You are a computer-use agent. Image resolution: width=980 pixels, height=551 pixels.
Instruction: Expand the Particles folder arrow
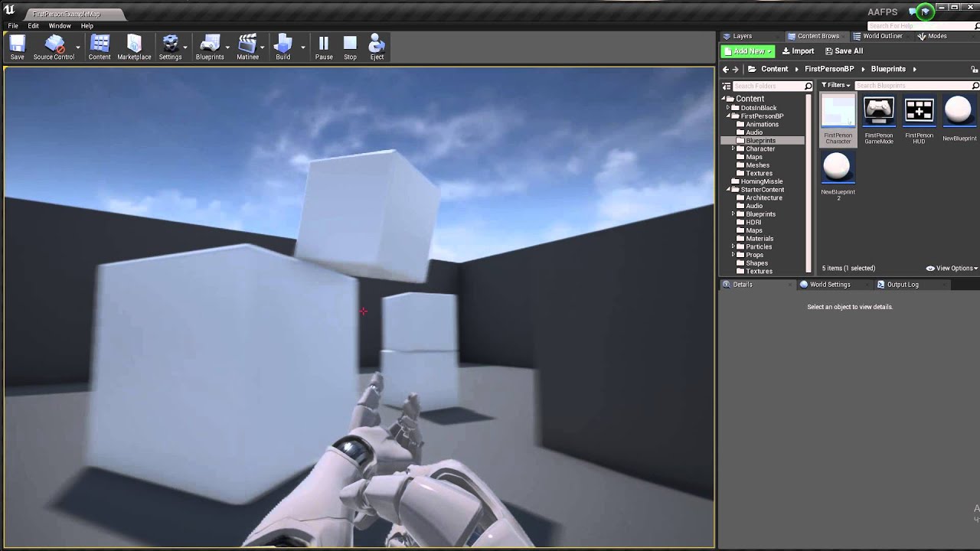[x=733, y=247]
